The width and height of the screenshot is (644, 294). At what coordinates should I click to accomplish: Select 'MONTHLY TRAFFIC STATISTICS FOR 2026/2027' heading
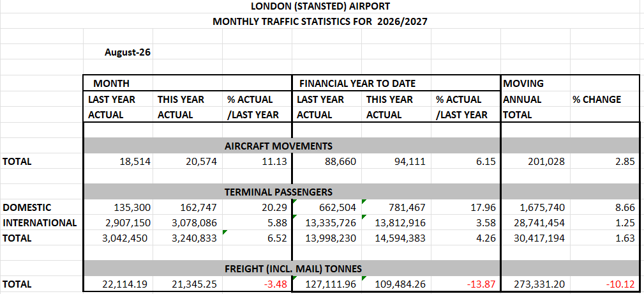pyautogui.click(x=320, y=21)
